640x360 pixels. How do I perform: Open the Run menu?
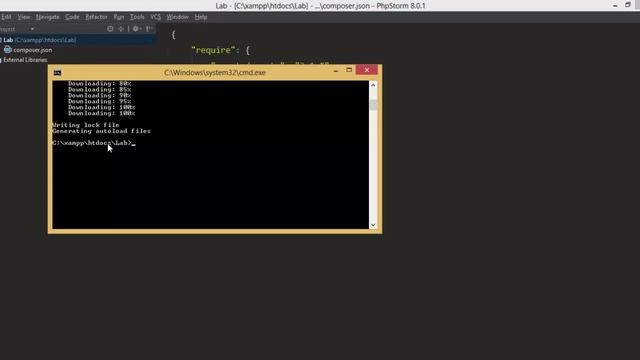click(119, 17)
